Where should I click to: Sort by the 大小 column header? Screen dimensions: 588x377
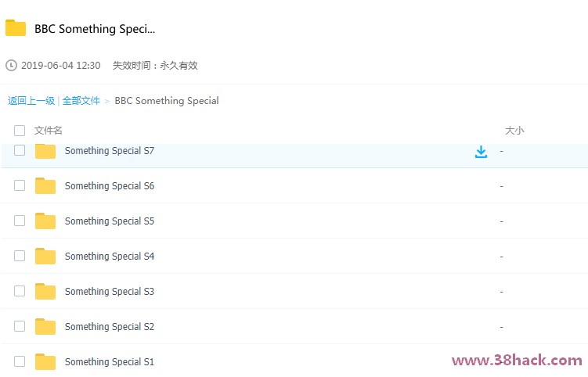[514, 131]
